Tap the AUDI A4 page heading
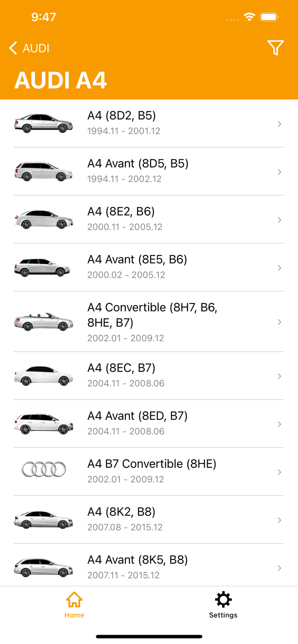The image size is (298, 644). pos(61,80)
